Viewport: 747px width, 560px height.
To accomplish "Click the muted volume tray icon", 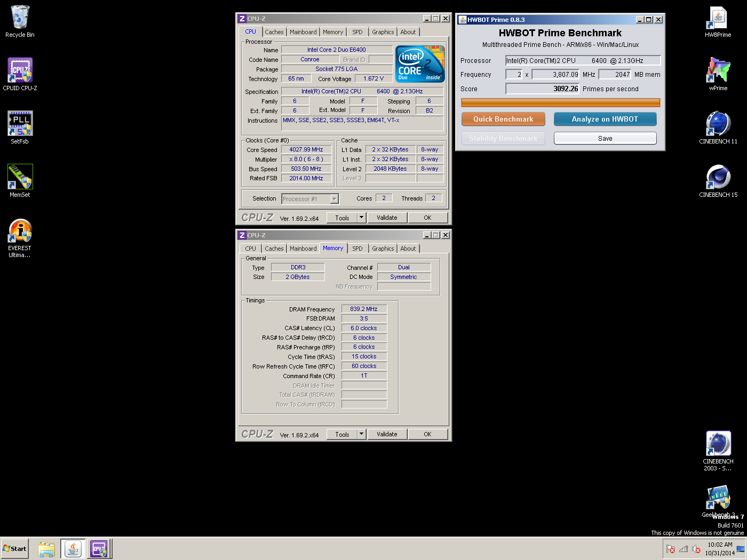I will pos(696,549).
